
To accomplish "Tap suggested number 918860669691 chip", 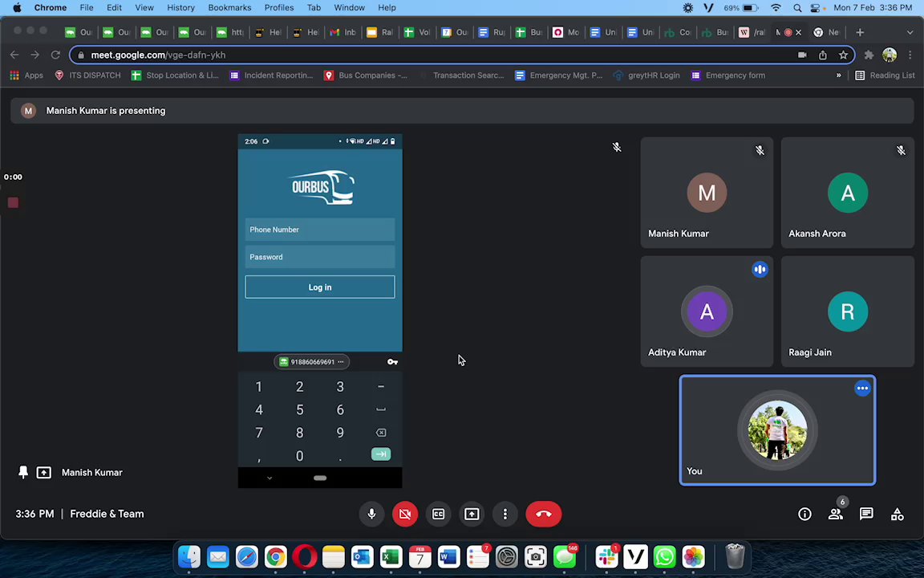I will coord(312,361).
